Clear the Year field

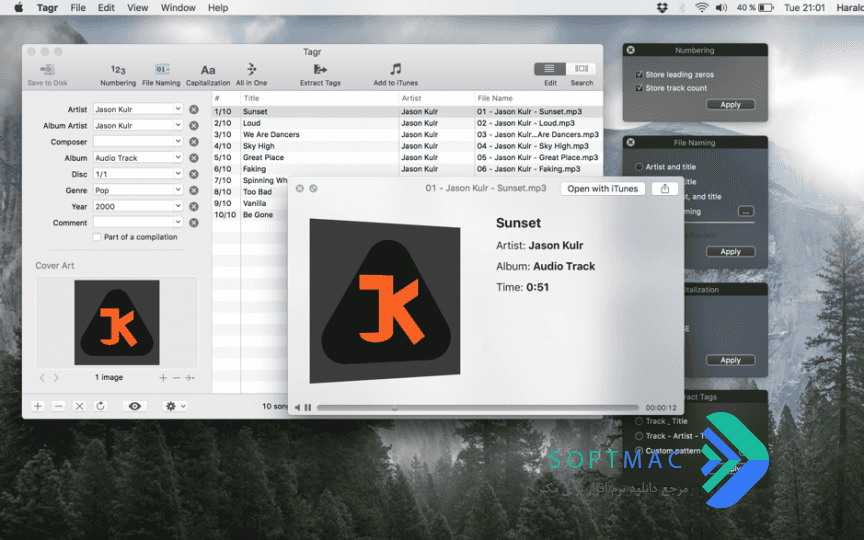pos(194,207)
